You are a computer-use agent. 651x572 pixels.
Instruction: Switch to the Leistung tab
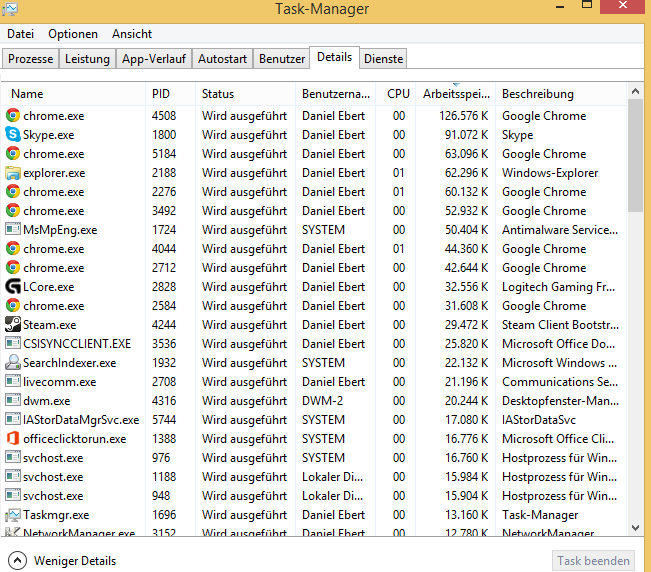87,59
